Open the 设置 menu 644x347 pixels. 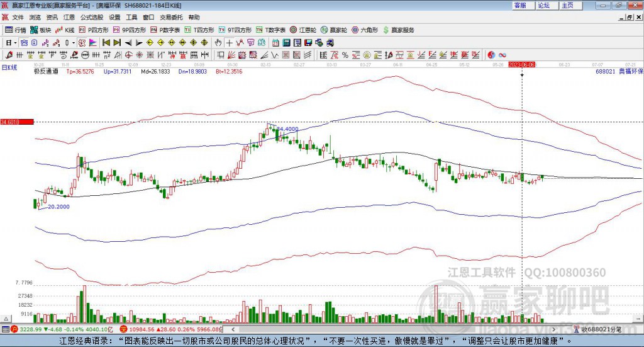(114, 17)
